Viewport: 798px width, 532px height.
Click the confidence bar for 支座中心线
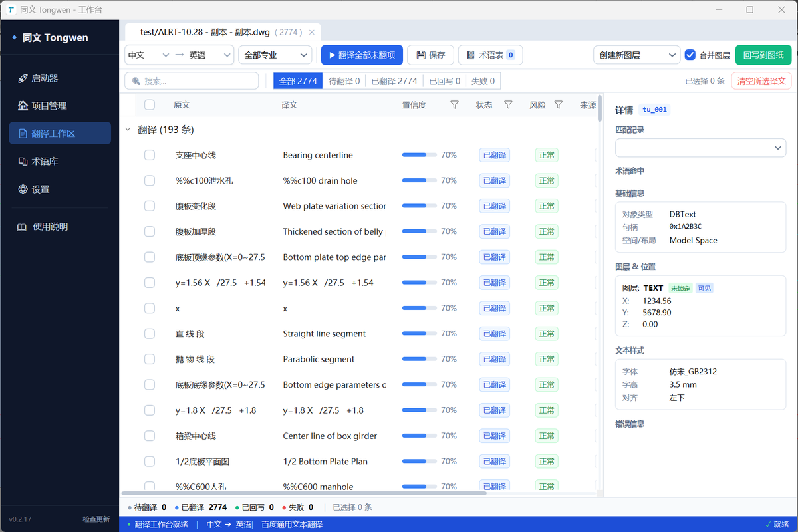(x=420, y=155)
